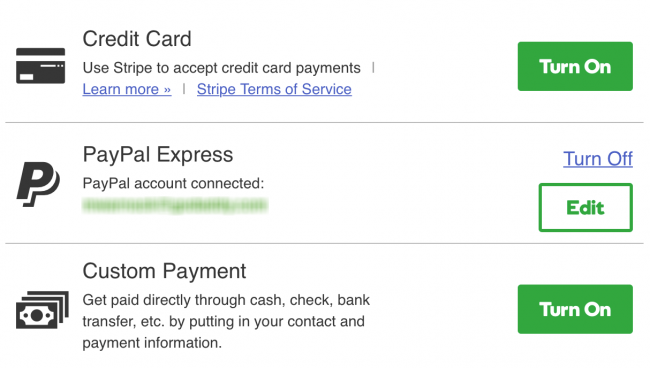Viewport: 650px width, 368px height.
Task: Click the stacked cash bills icon
Action: (42, 310)
